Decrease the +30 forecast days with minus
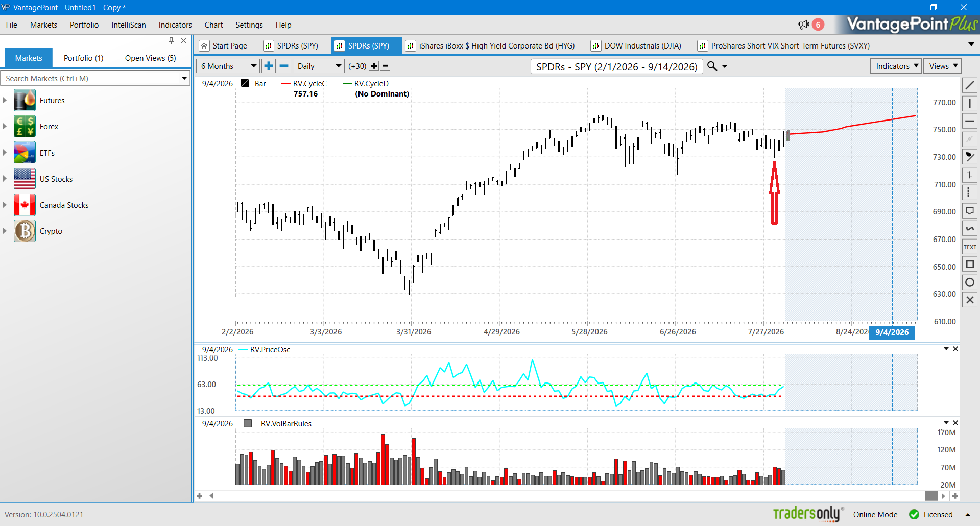 [386, 66]
